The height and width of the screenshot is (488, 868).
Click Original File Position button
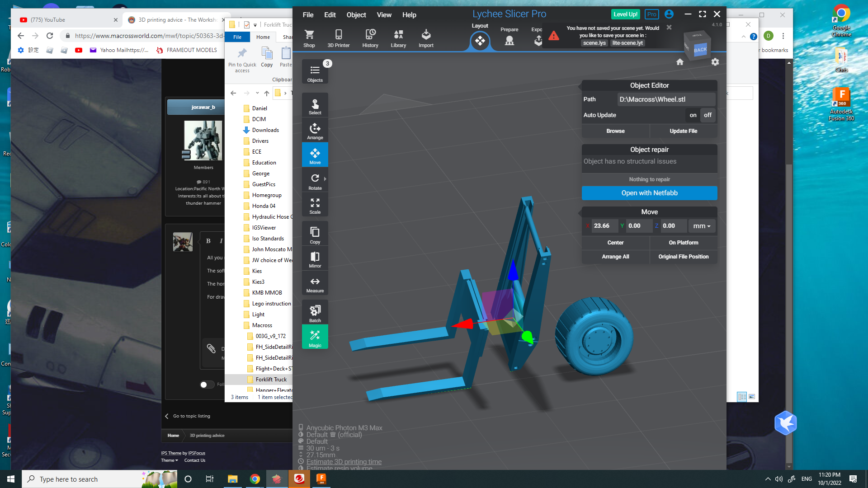tap(684, 257)
